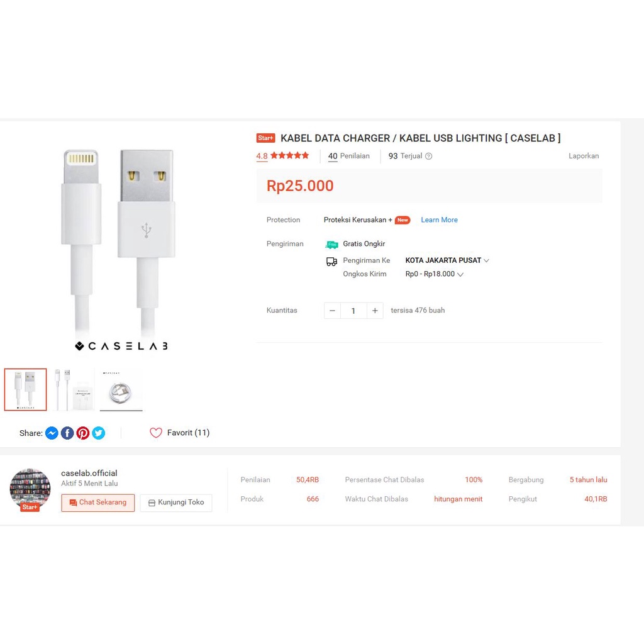Share product via Facebook Messenger icon
The image size is (644, 644).
click(x=52, y=433)
